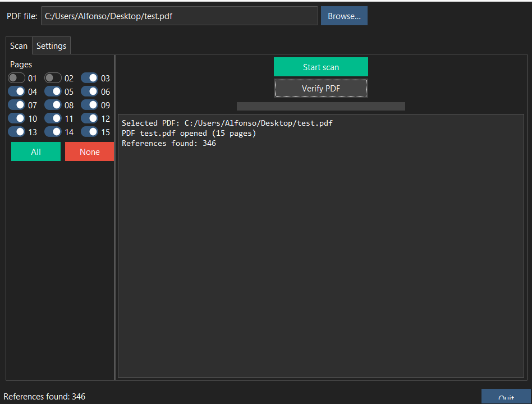Image resolution: width=532 pixels, height=404 pixels.
Task: Exclude page 15 via its toggle
Action: pos(89,132)
